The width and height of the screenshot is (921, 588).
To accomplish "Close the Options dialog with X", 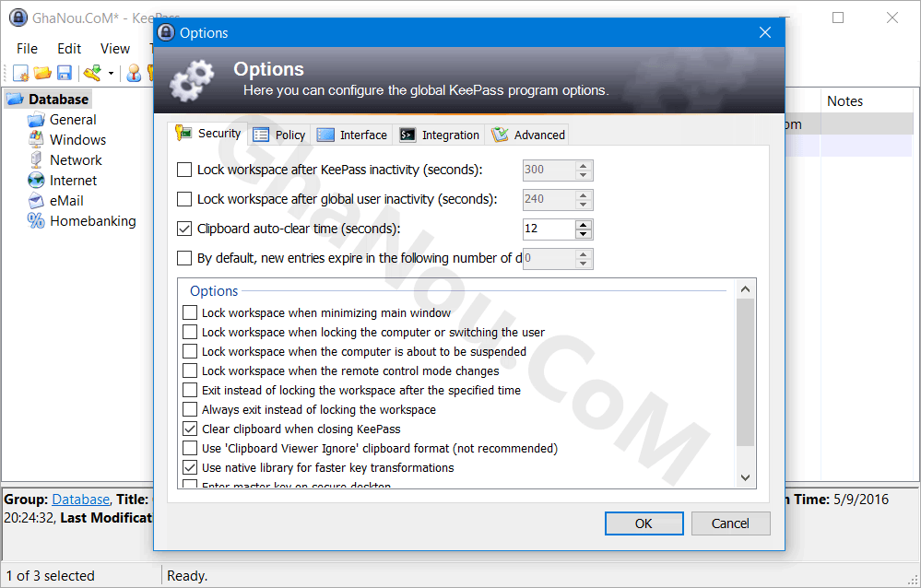I will (765, 32).
